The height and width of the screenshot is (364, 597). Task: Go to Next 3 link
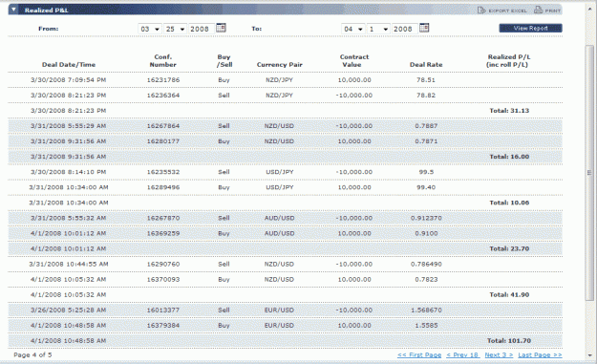point(499,354)
